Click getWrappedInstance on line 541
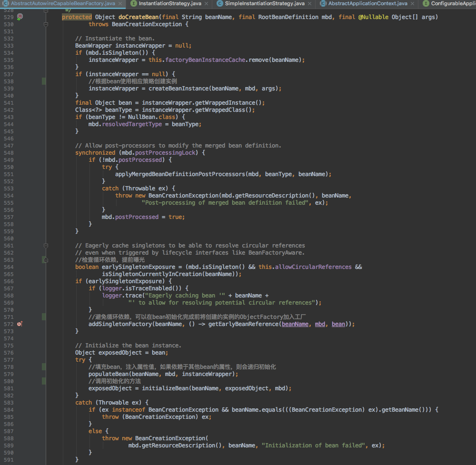 (x=225, y=103)
